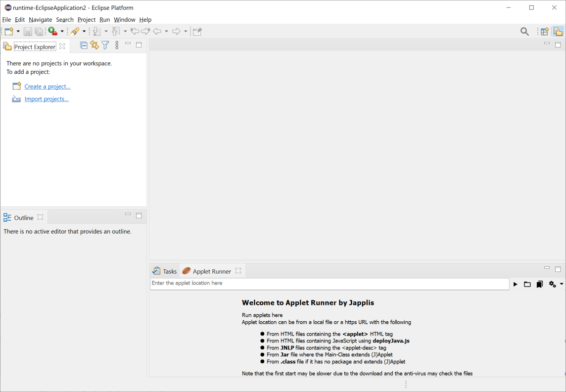Open Project Explorer View Menu dots
Viewport: 566px width, 392px height.
(x=117, y=45)
